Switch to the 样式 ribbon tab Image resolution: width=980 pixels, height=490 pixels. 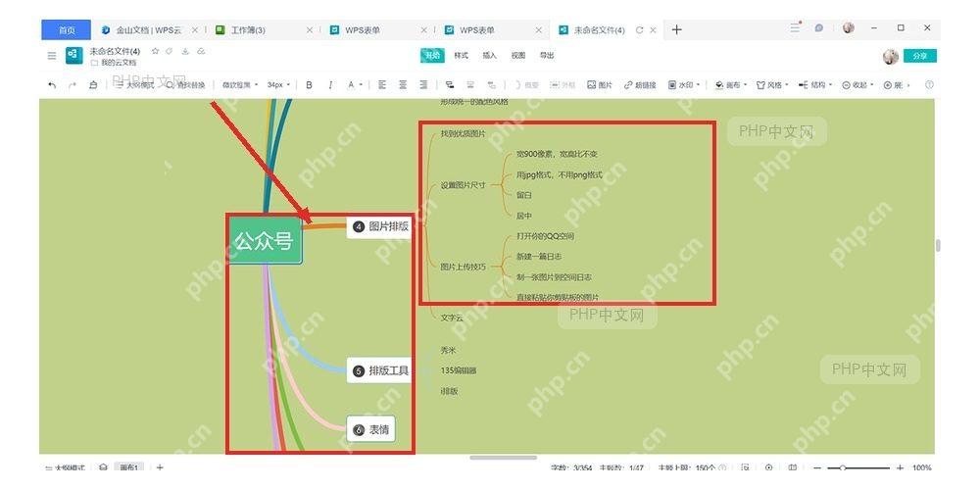click(462, 56)
